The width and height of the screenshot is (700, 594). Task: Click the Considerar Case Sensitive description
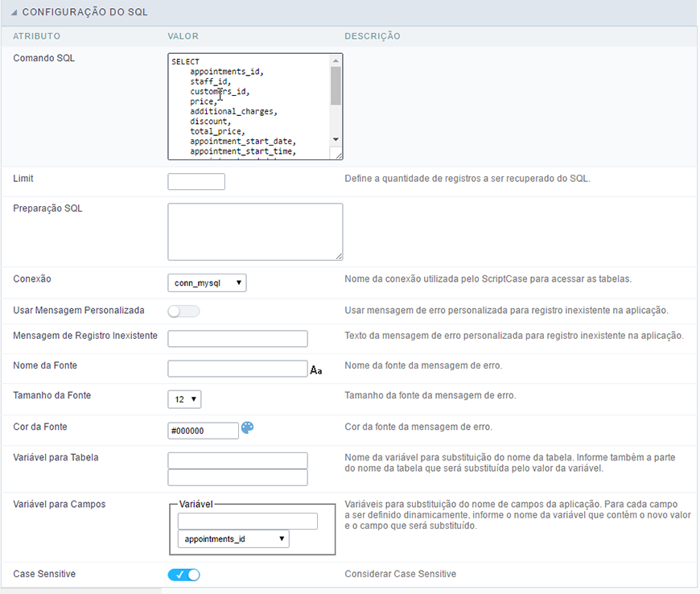tap(401, 574)
